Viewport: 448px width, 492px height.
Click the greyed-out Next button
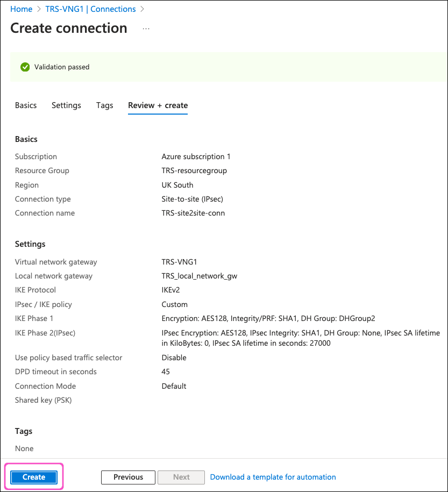tap(181, 477)
